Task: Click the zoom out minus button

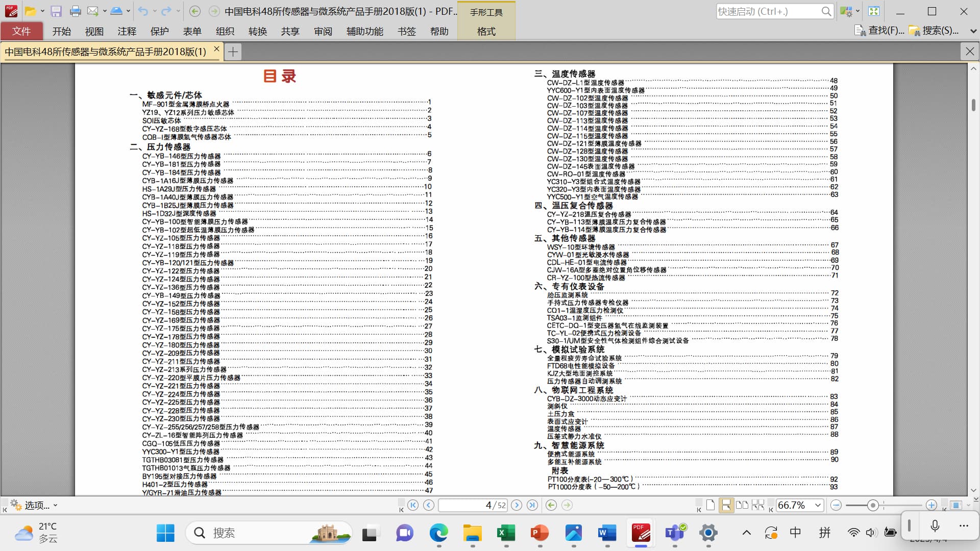Action: pyautogui.click(x=836, y=505)
